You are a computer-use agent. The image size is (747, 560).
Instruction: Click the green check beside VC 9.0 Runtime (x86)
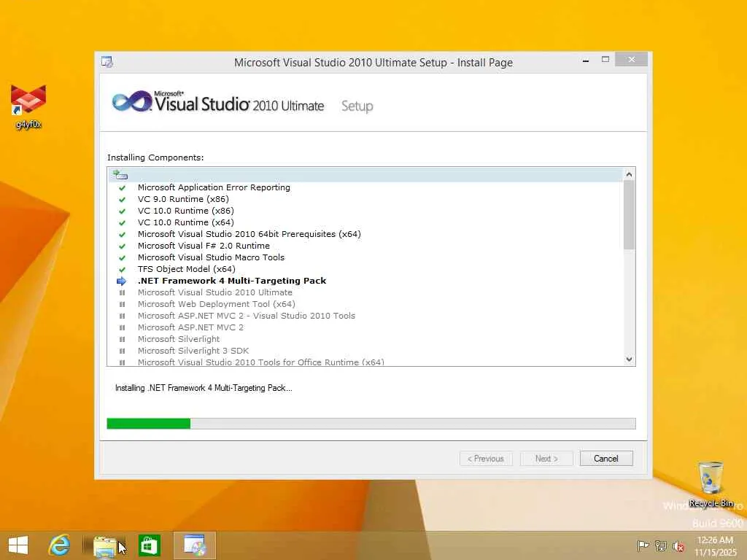click(122, 200)
